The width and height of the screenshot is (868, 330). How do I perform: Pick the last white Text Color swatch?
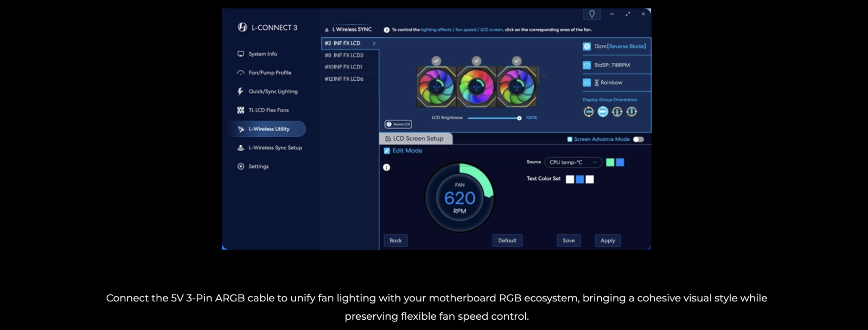coord(590,179)
